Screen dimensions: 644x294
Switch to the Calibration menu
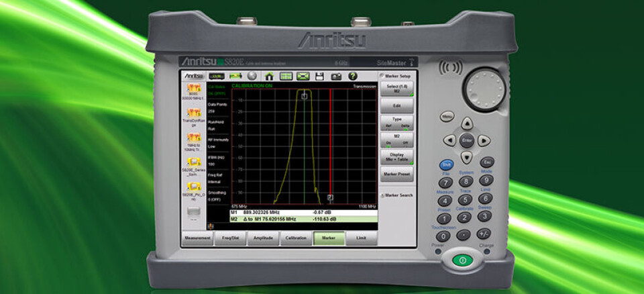pos(296,238)
